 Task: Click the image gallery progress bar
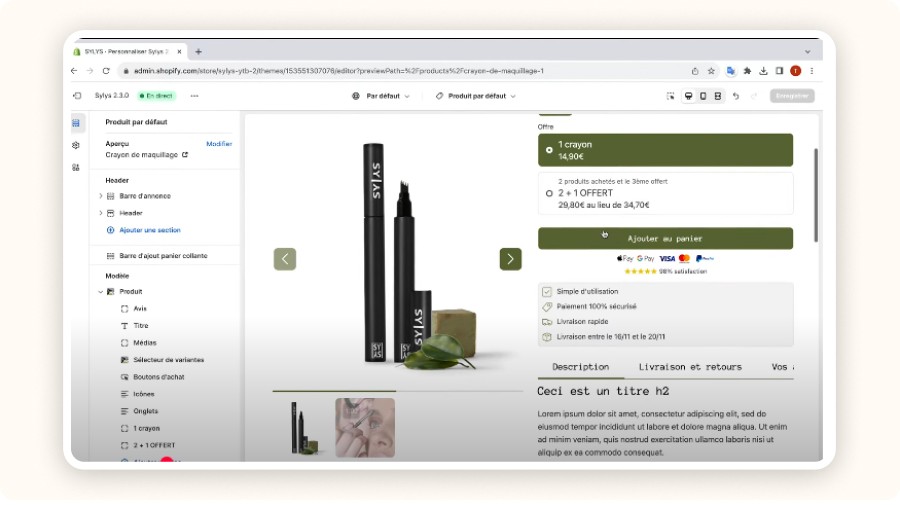coord(398,391)
